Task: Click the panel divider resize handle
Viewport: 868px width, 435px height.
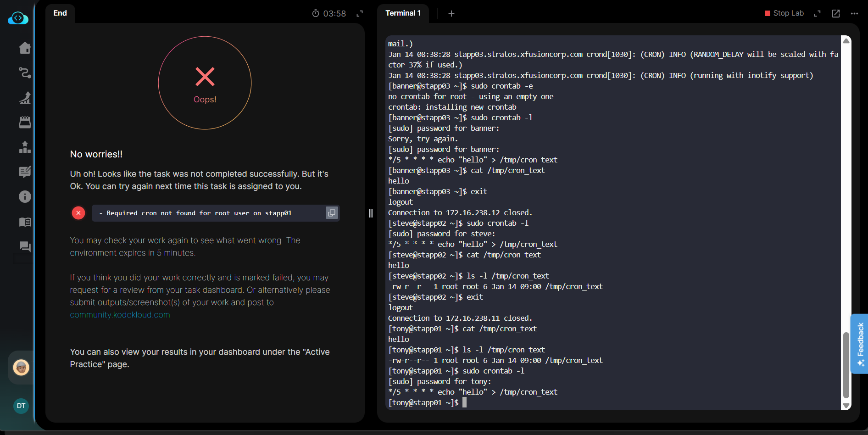Action: tap(371, 213)
